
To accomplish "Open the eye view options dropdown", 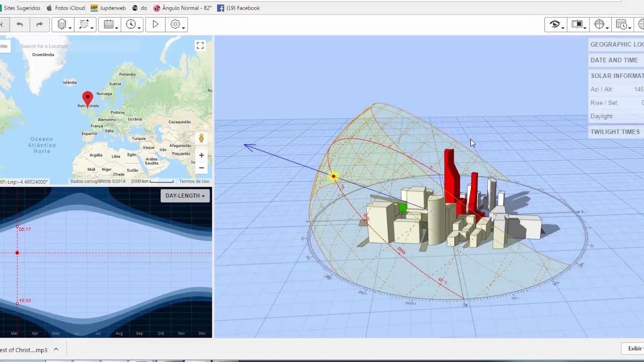I will 556,24.
